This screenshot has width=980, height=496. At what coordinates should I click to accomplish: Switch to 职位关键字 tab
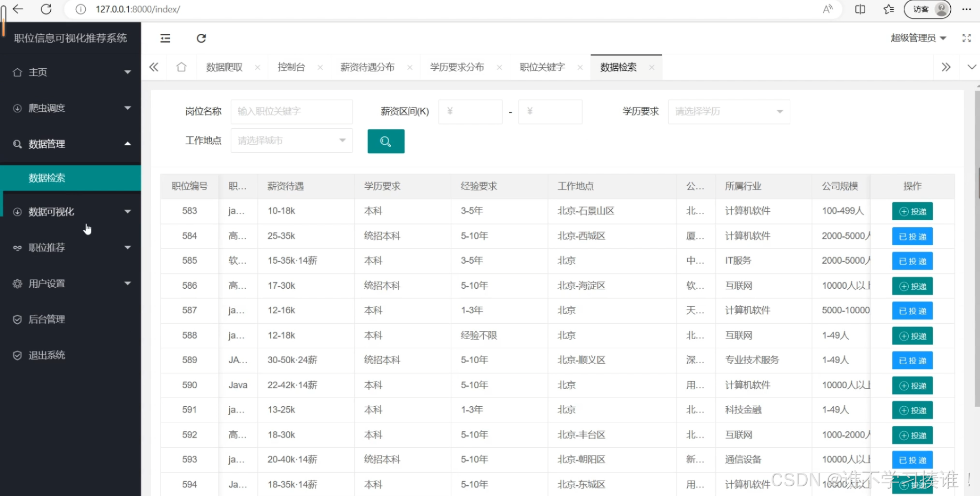coord(542,67)
